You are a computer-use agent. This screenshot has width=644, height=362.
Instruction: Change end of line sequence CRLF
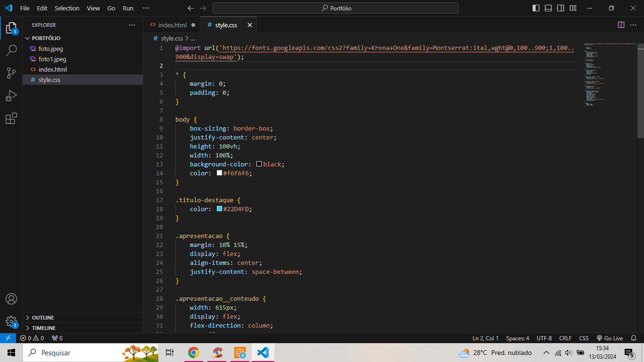pos(565,338)
